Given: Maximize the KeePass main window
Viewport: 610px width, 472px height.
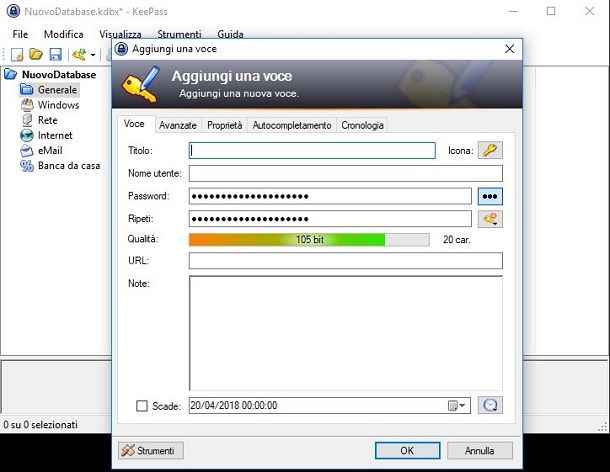Looking at the screenshot, I should coord(551,11).
